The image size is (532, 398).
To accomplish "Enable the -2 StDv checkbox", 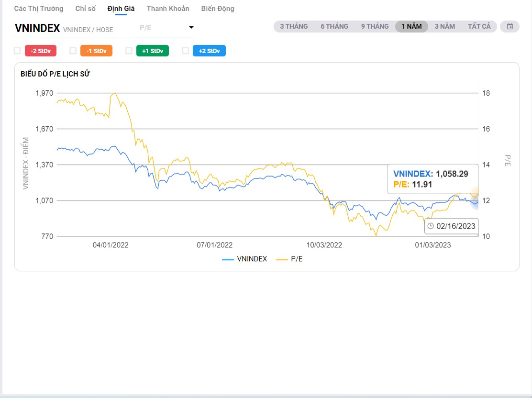I will (18, 51).
